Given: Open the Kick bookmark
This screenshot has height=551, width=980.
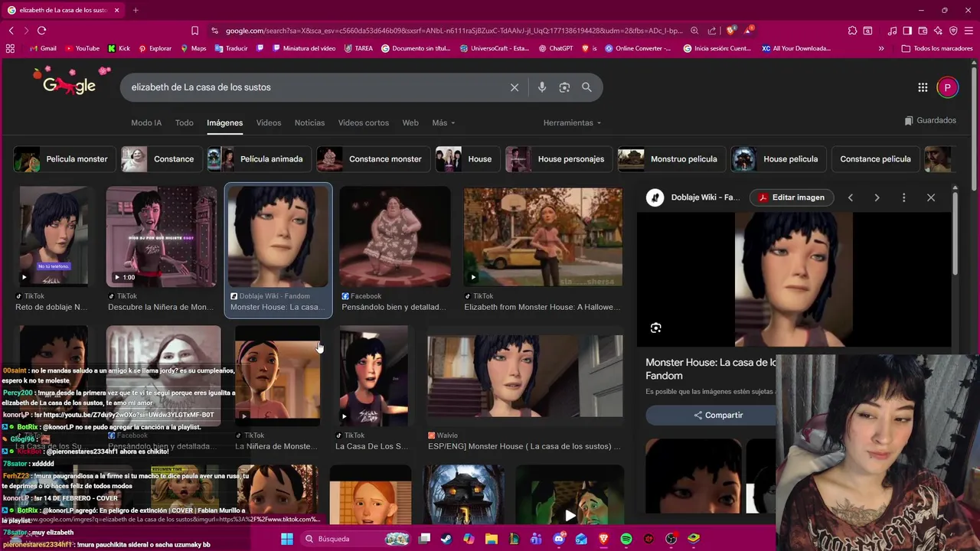Looking at the screenshot, I should coord(119,48).
